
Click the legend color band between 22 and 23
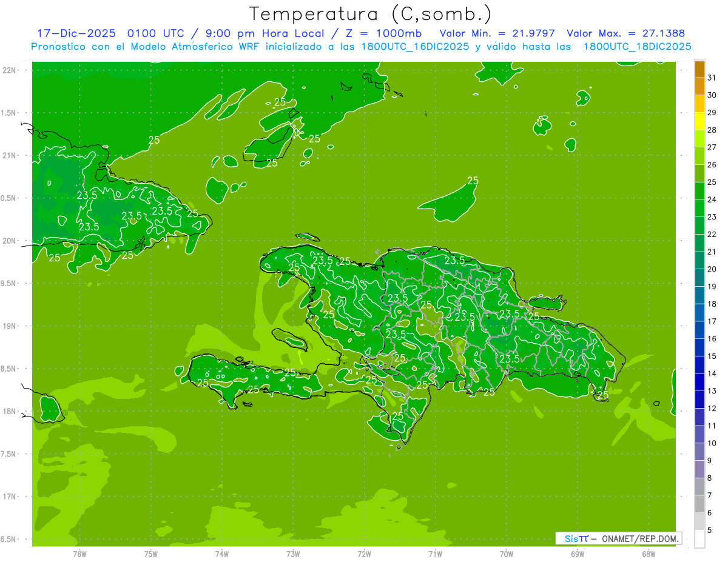(x=699, y=226)
